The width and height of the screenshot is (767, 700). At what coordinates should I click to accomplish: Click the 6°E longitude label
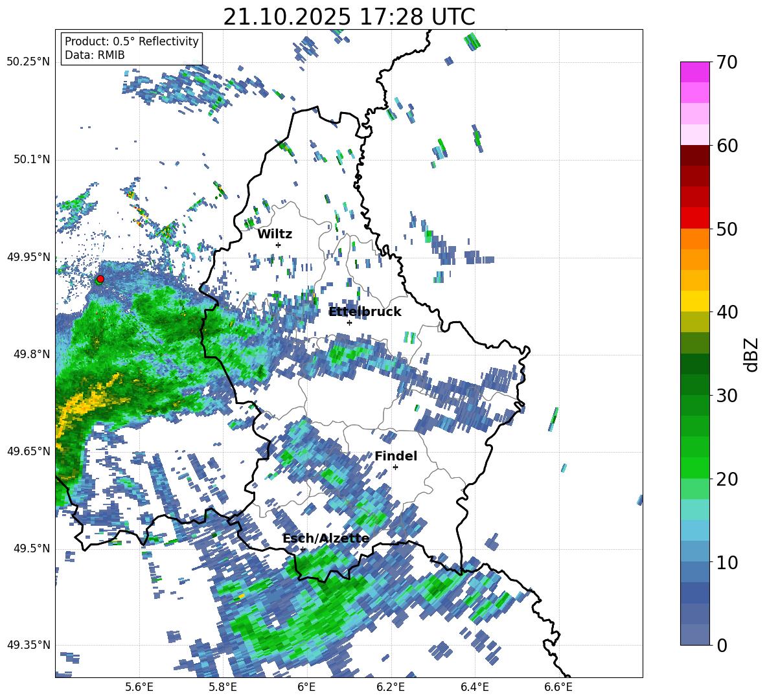(x=306, y=687)
